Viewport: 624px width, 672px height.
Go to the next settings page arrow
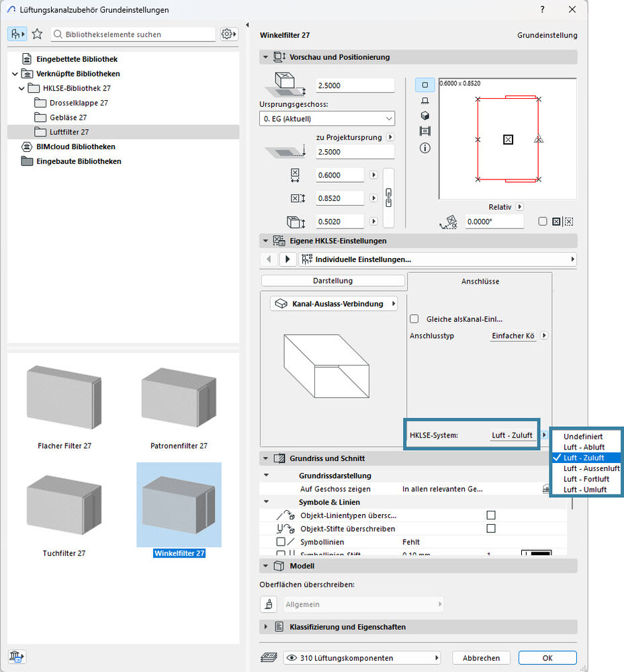[287, 259]
